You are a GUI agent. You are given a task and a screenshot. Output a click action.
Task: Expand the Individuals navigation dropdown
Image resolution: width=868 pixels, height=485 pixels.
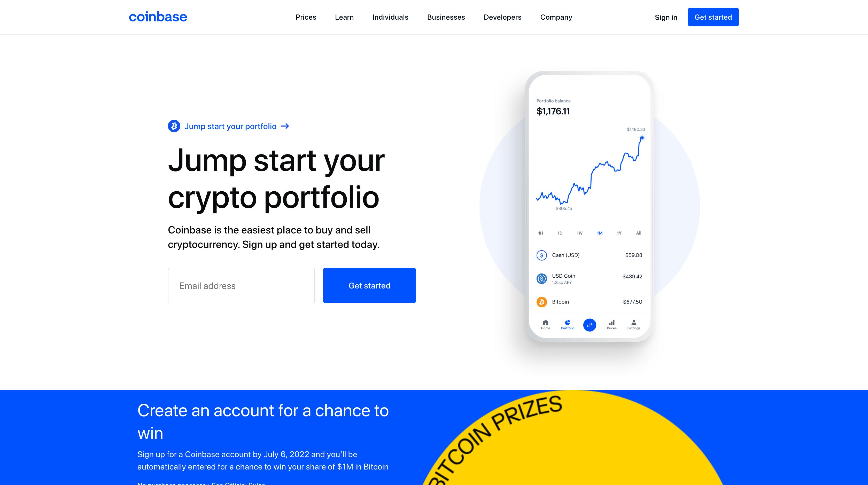391,17
